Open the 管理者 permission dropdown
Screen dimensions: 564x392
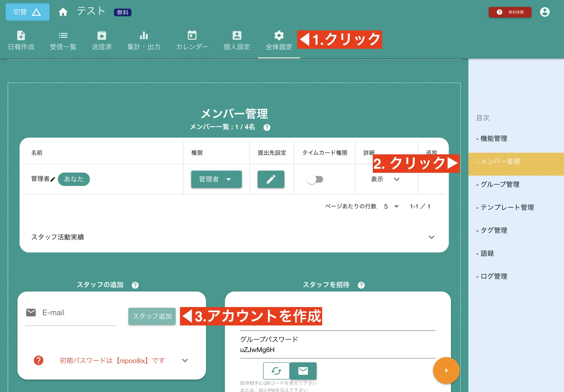click(216, 179)
